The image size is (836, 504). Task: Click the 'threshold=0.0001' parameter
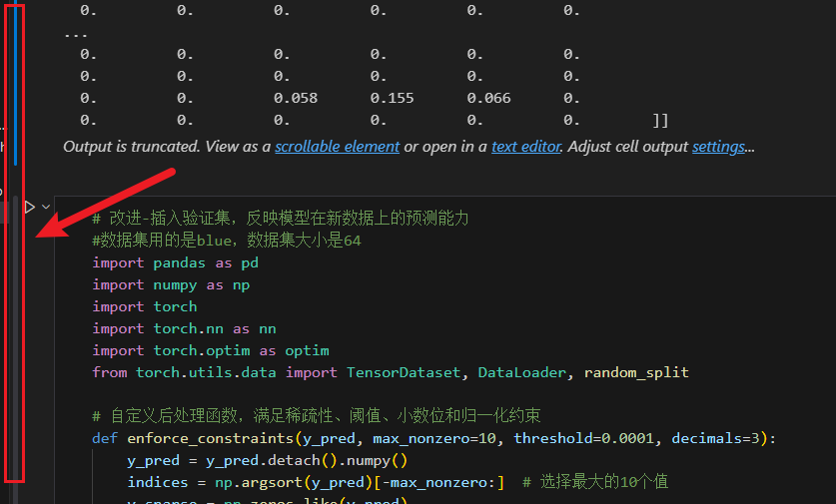pos(583,438)
